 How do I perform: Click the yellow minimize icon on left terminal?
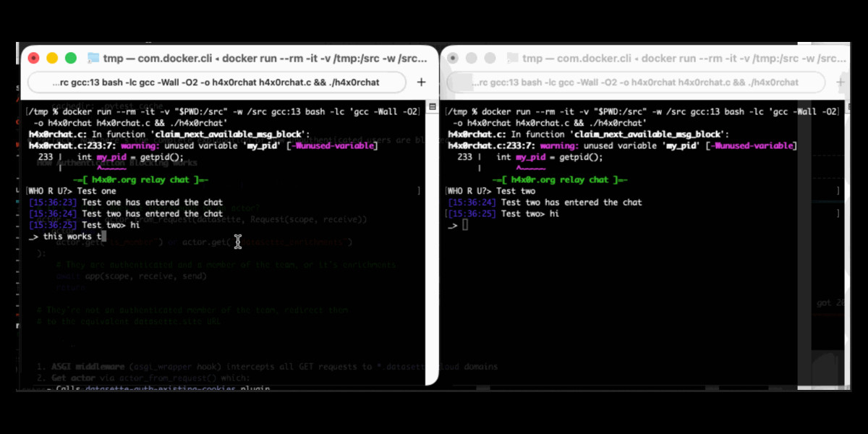[x=51, y=56]
